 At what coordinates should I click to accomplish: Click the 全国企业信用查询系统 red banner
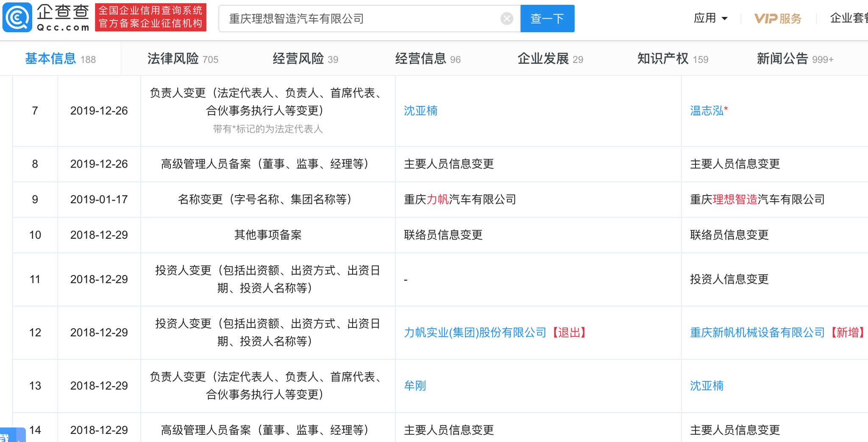click(151, 17)
